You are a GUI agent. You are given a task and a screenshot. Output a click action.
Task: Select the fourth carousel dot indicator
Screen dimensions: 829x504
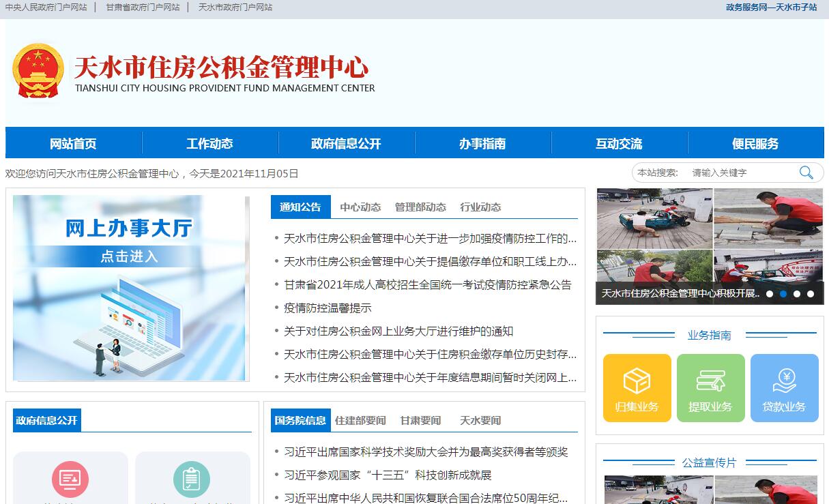[811, 294]
